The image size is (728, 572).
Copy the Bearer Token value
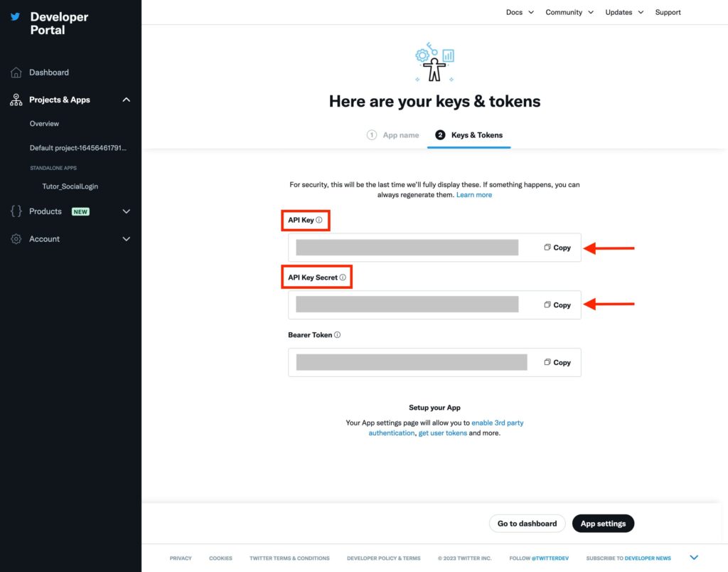[x=557, y=362]
